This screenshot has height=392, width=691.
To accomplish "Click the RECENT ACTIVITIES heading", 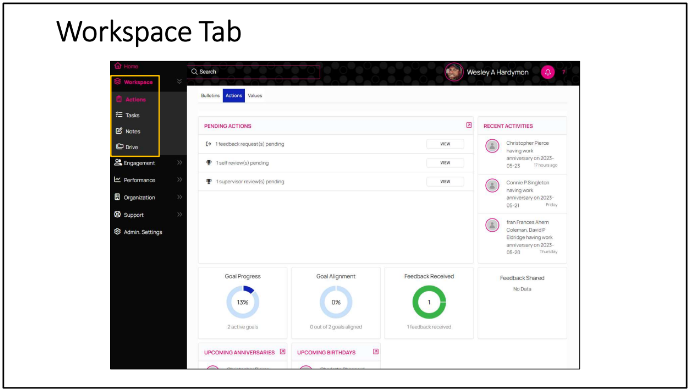I will (x=508, y=126).
